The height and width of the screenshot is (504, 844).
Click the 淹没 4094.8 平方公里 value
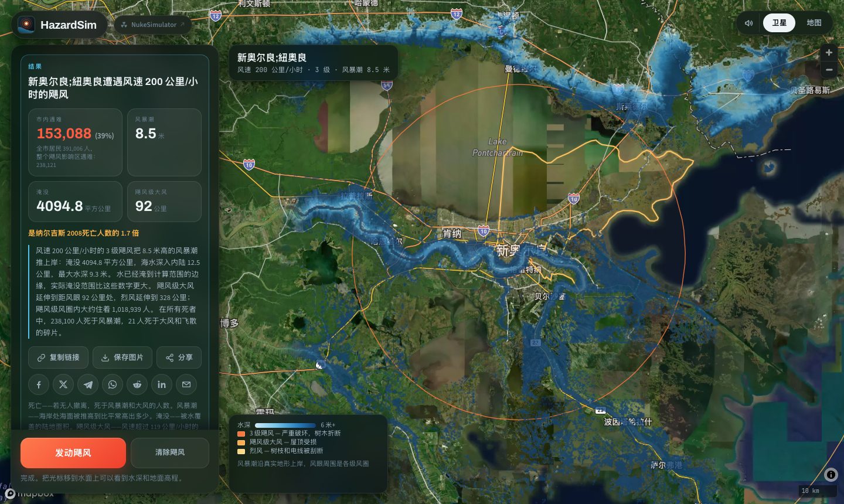click(x=73, y=206)
